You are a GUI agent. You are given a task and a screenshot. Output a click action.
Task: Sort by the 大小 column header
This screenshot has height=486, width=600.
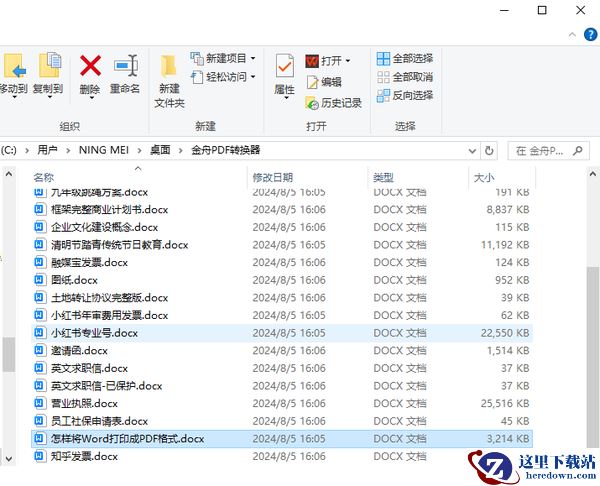(x=484, y=178)
